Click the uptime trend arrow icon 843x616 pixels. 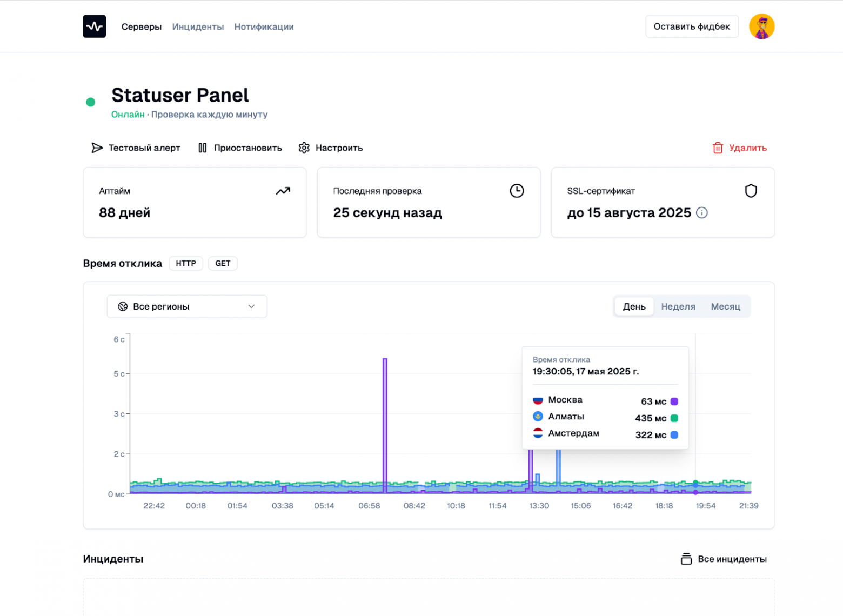(283, 191)
